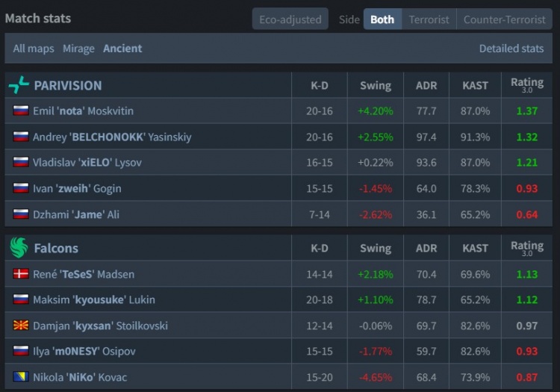Click the Russian flag beside nota
Screen dimensions: 560x392
tap(21, 111)
